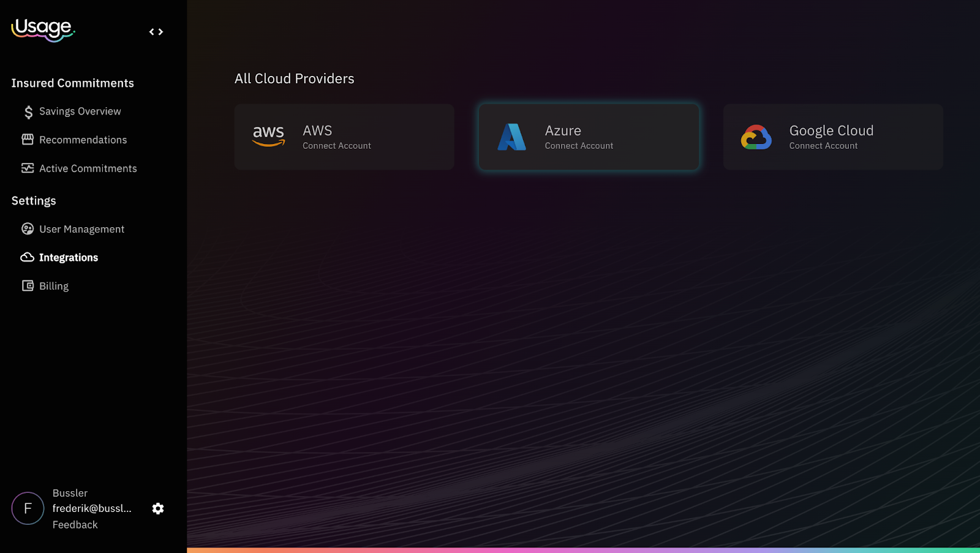Open Savings Overview
The width and height of the screenshot is (980, 553).
(80, 111)
